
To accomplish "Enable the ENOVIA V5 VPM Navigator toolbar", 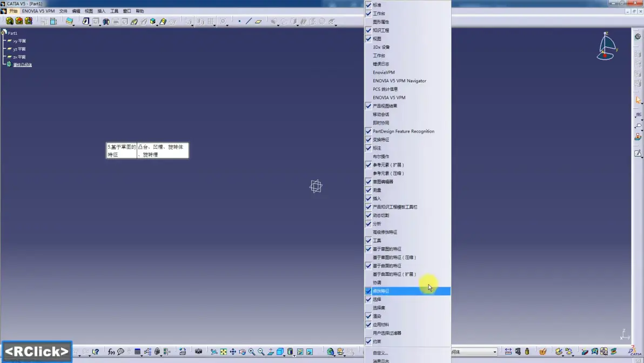I will (x=407, y=81).
